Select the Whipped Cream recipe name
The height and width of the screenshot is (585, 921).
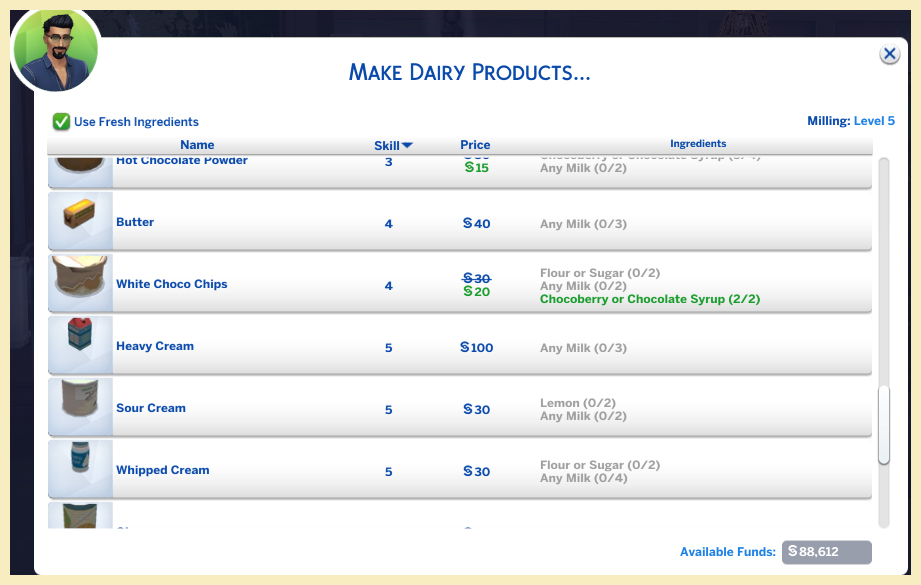(x=163, y=470)
